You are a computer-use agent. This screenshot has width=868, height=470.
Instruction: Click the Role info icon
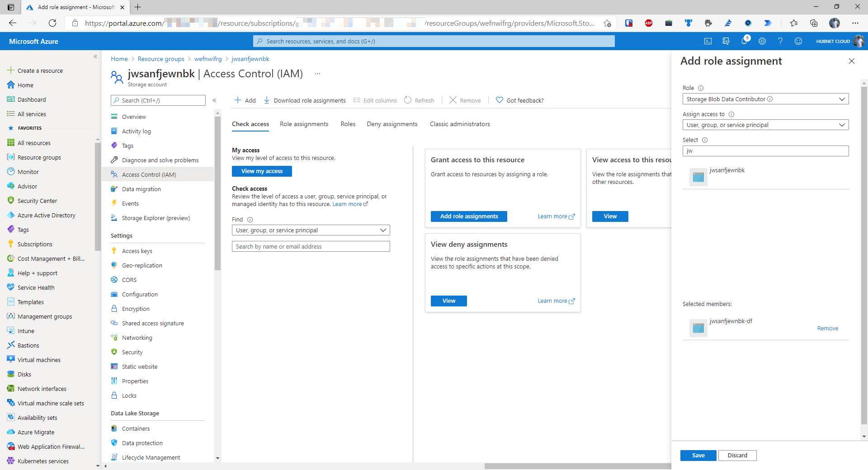tap(701, 88)
